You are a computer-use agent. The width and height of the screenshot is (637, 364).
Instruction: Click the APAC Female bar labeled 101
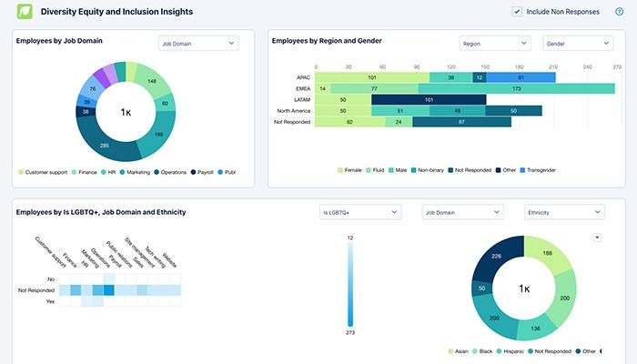tap(372, 77)
